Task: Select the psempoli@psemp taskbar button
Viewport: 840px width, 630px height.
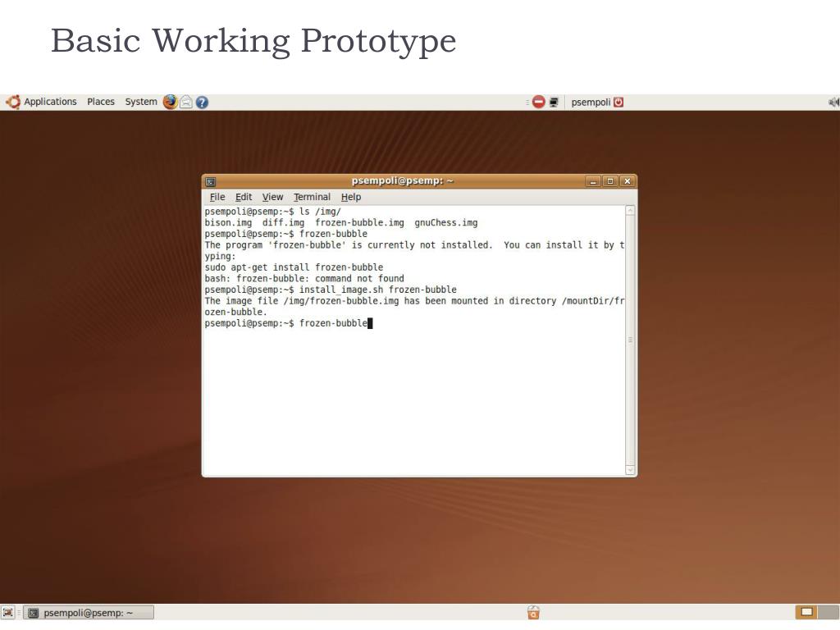Action: click(x=89, y=612)
